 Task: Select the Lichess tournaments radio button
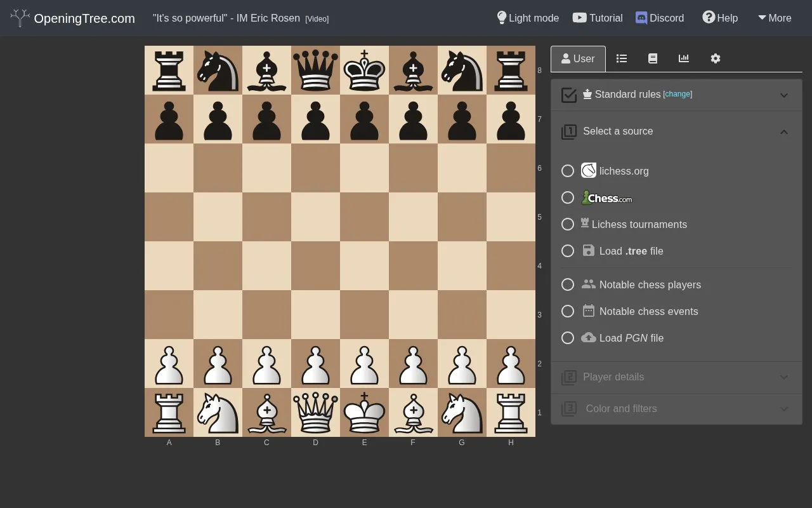click(x=568, y=224)
